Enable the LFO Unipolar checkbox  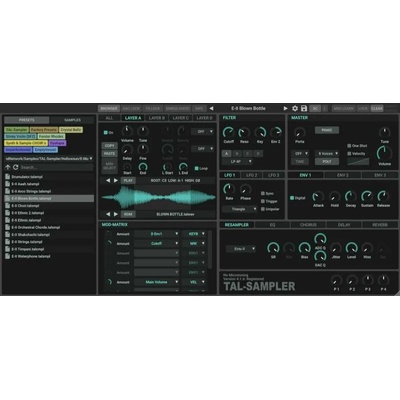point(263,209)
